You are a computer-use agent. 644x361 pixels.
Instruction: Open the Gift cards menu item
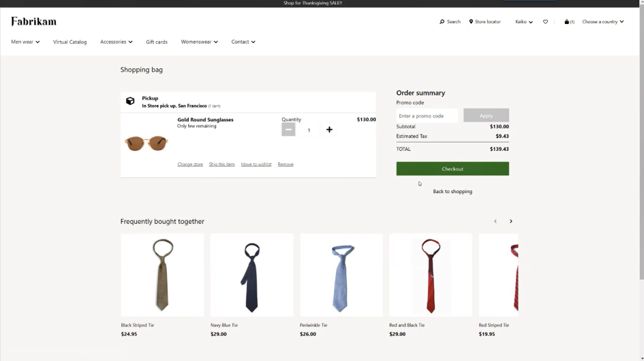156,42
